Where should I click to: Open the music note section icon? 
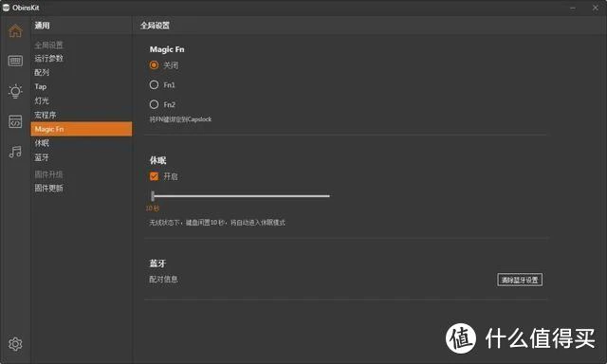15,152
